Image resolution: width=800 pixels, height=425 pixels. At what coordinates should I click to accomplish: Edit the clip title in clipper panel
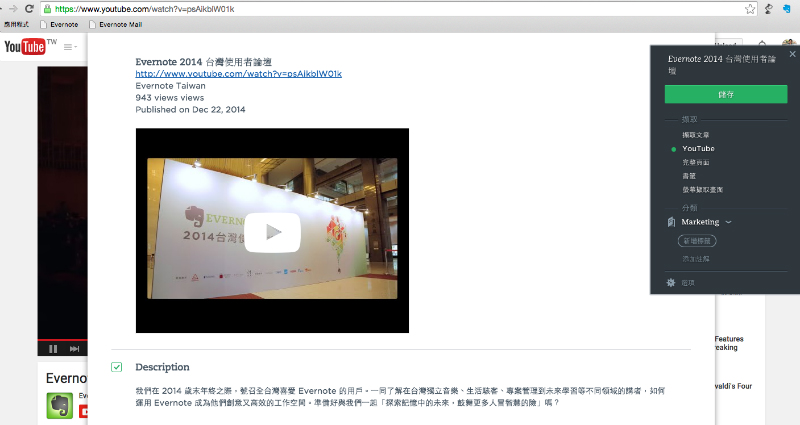tap(721, 65)
